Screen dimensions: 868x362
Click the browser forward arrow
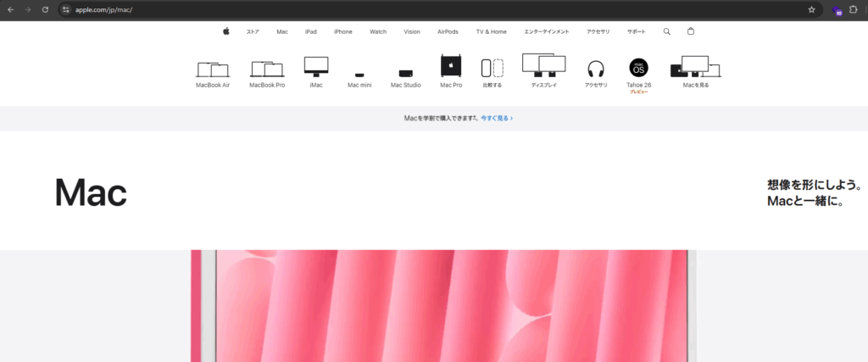pos(28,9)
